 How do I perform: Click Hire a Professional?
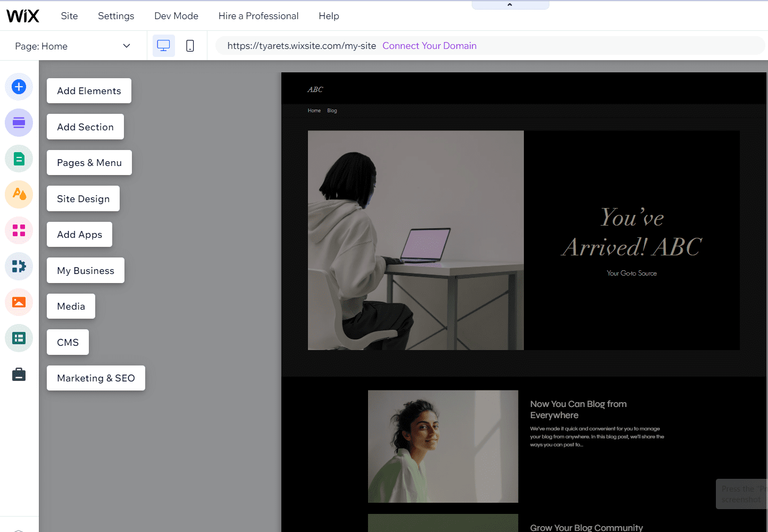(258, 16)
